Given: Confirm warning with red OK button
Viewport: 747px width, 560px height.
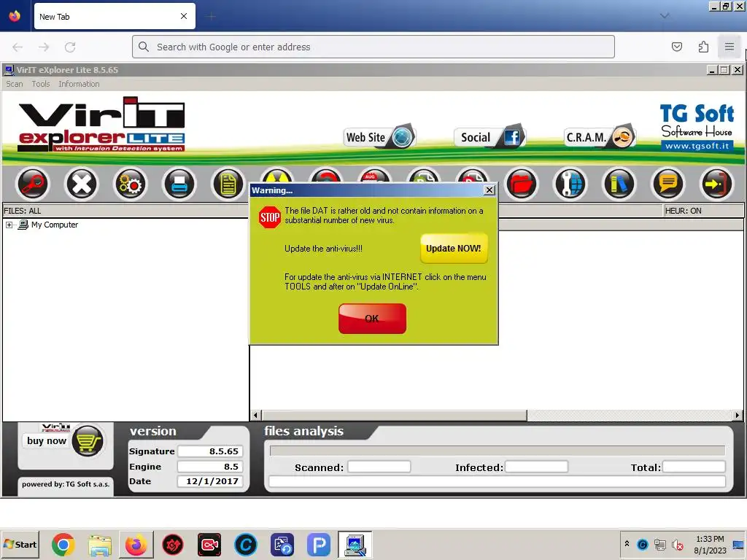Looking at the screenshot, I should pos(372,319).
